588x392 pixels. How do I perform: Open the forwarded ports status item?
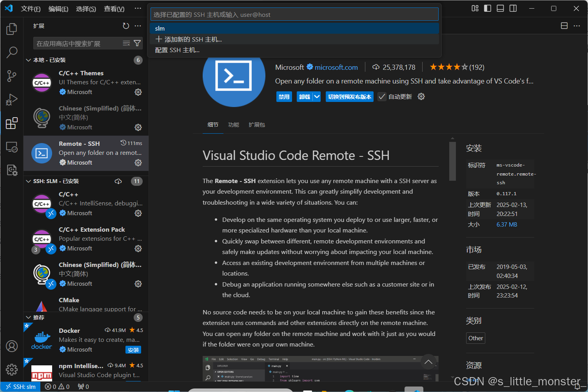coord(83,387)
